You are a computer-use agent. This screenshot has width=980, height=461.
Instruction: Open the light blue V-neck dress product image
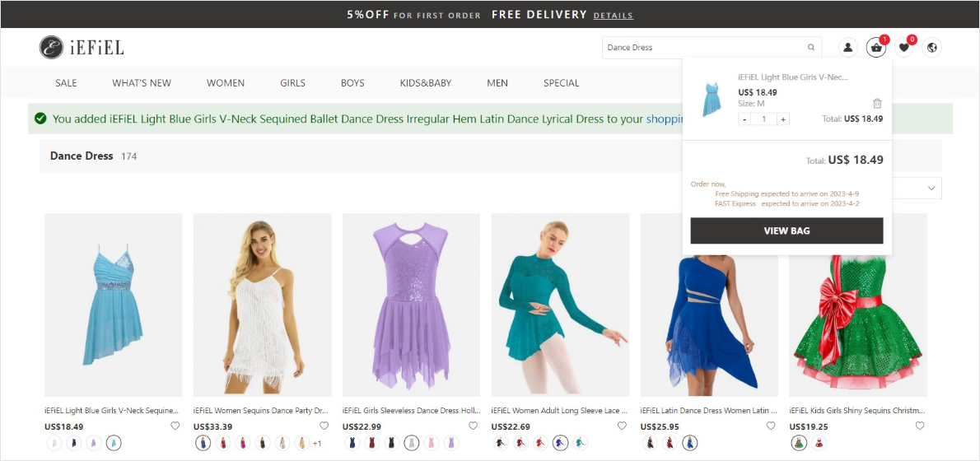point(113,305)
